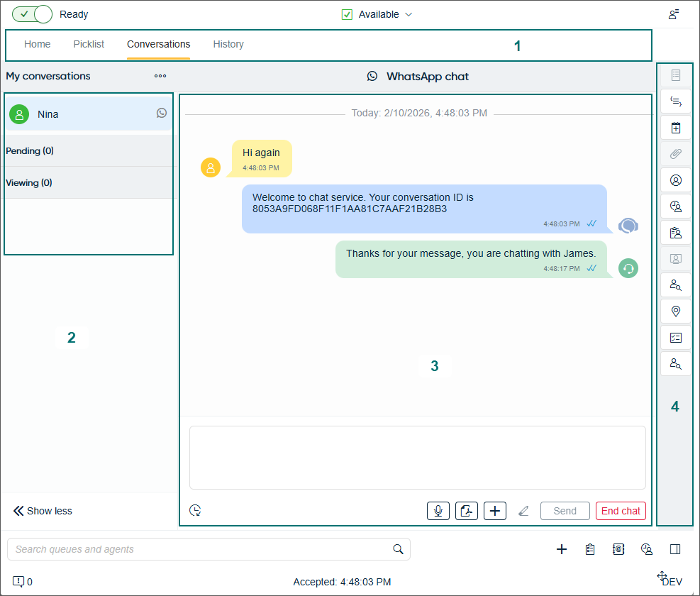
Task: Click the Welcome to chat service message
Action: pos(424,209)
